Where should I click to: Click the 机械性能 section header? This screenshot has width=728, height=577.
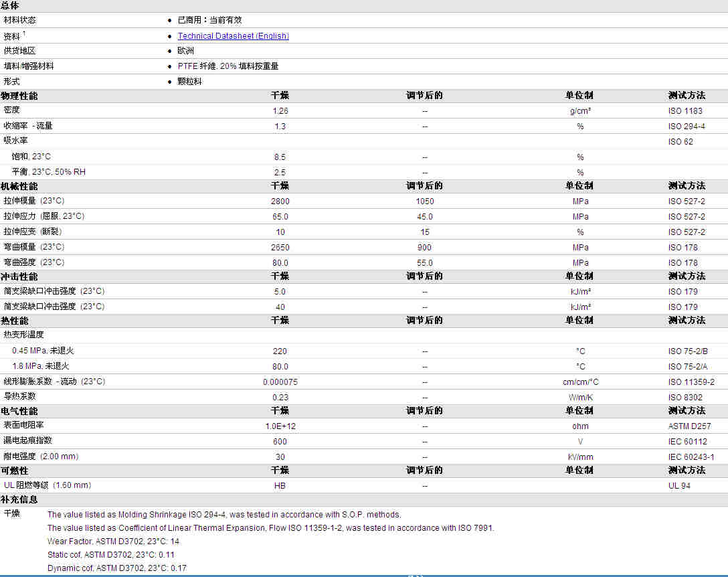[19, 186]
